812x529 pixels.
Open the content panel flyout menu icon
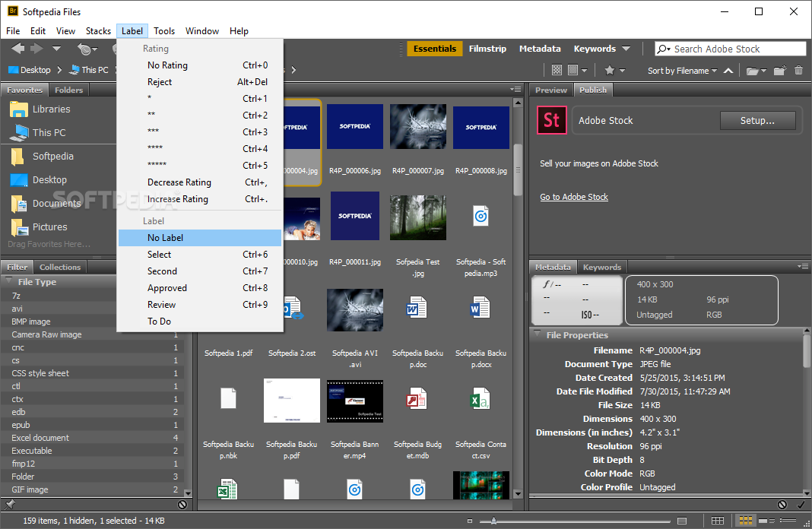[x=515, y=90]
